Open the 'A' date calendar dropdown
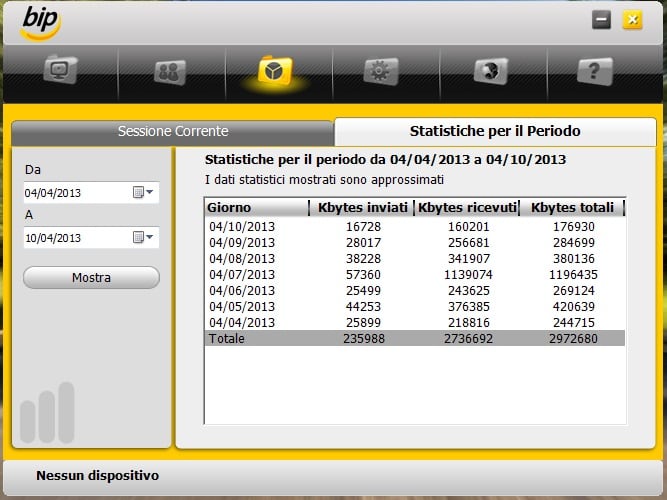Viewport: 667px width, 500px height. (143, 238)
